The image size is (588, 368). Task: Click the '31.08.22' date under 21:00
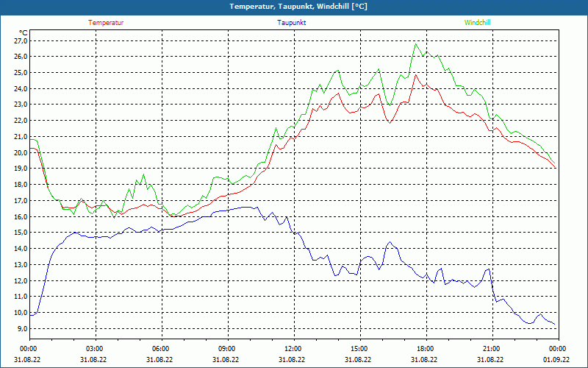pos(490,359)
